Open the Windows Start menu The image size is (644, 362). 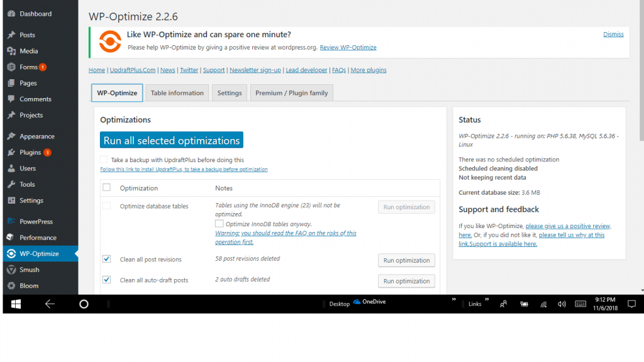click(x=16, y=304)
